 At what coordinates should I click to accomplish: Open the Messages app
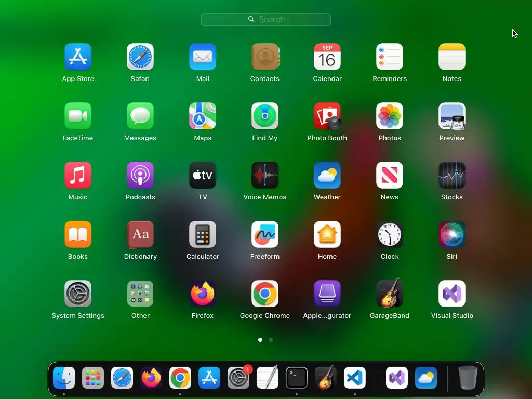click(140, 116)
